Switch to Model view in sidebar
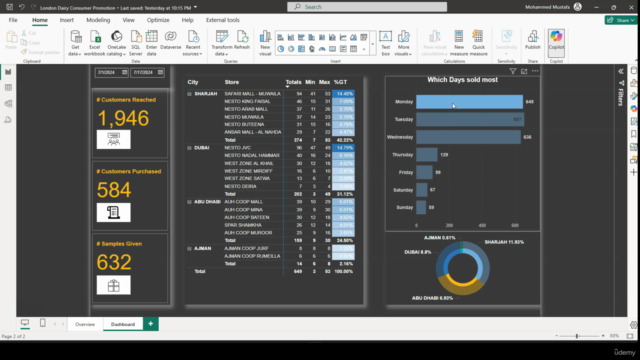This screenshot has height=360, width=640. tap(8, 104)
